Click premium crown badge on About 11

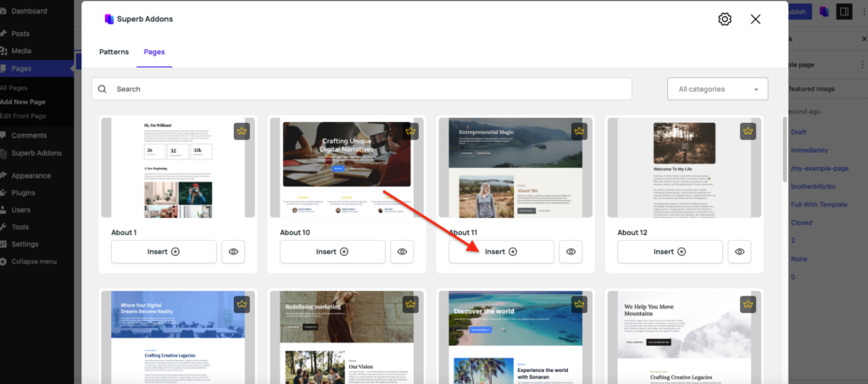[x=579, y=131]
